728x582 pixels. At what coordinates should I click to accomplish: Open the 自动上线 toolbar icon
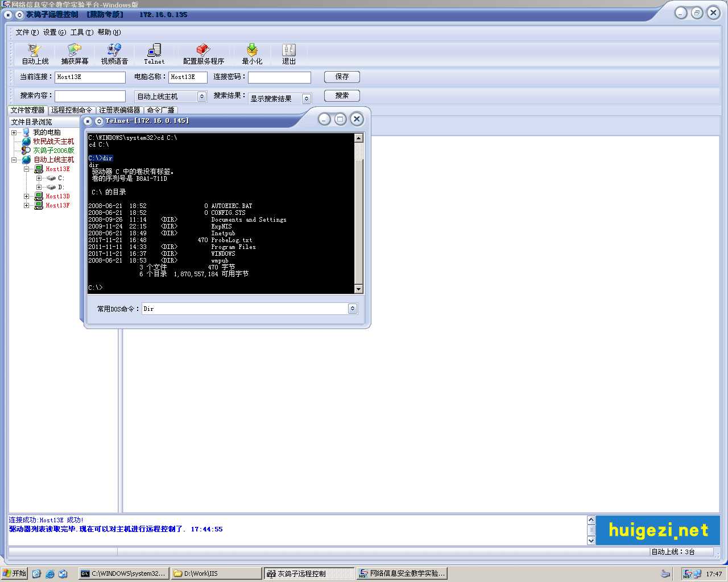35,55
